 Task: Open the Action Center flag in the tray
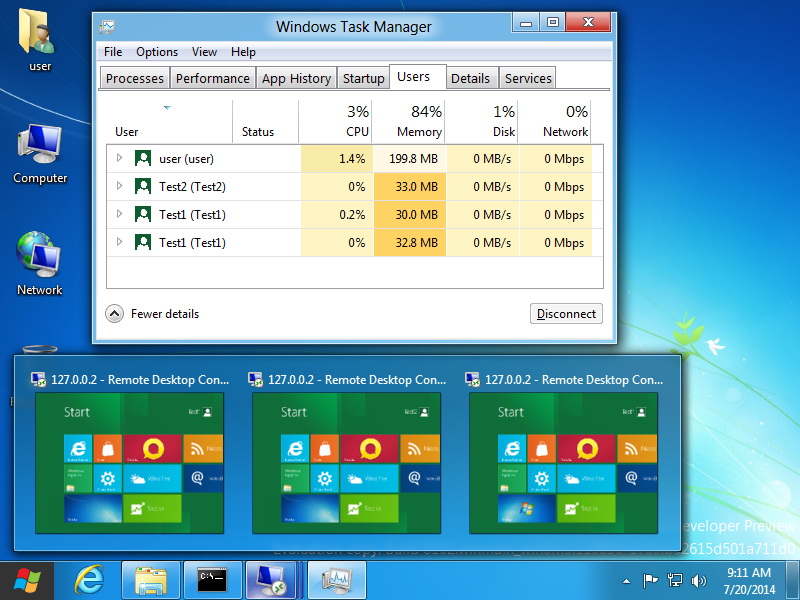(650, 581)
